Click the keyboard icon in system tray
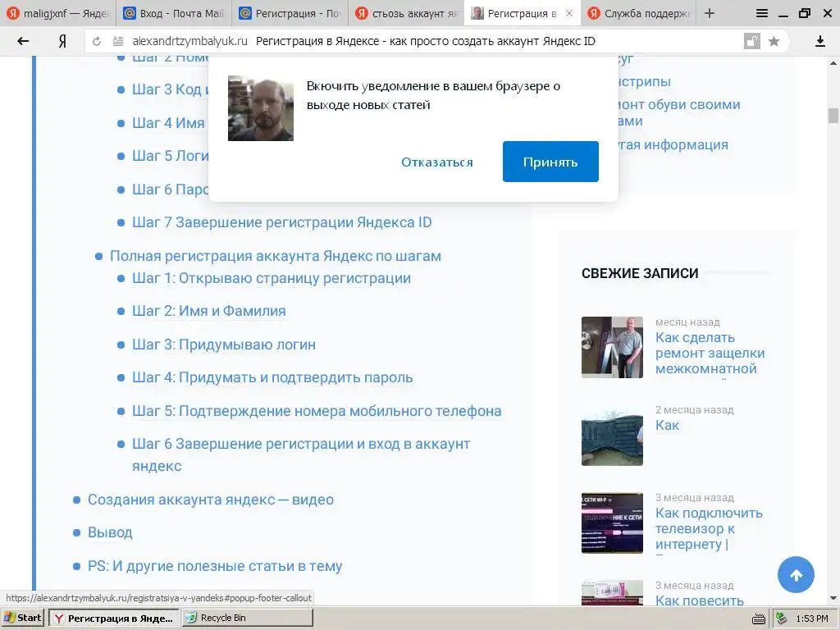 [759, 619]
